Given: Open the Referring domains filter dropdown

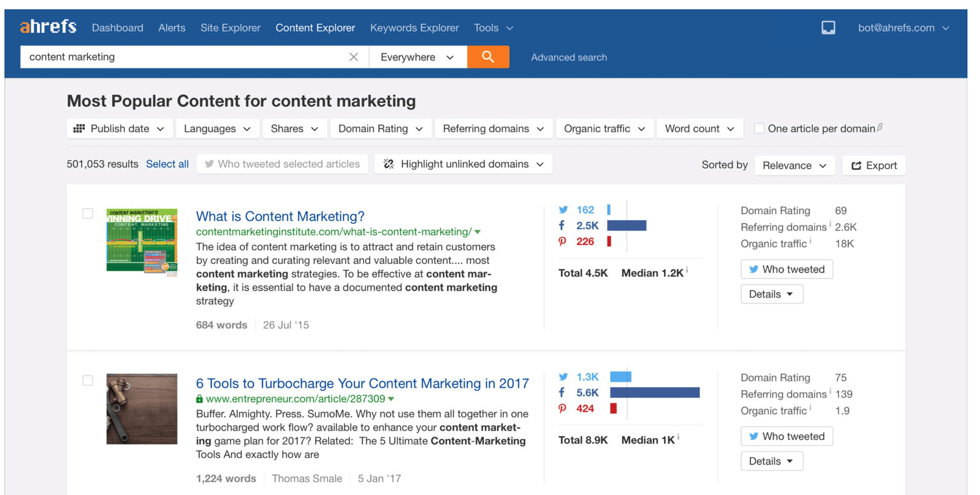Looking at the screenshot, I should 494,129.
